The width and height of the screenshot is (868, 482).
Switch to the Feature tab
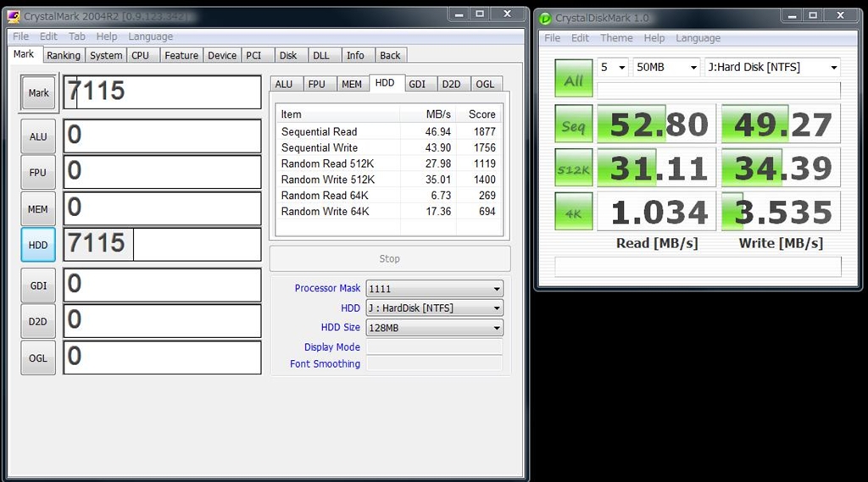point(181,55)
